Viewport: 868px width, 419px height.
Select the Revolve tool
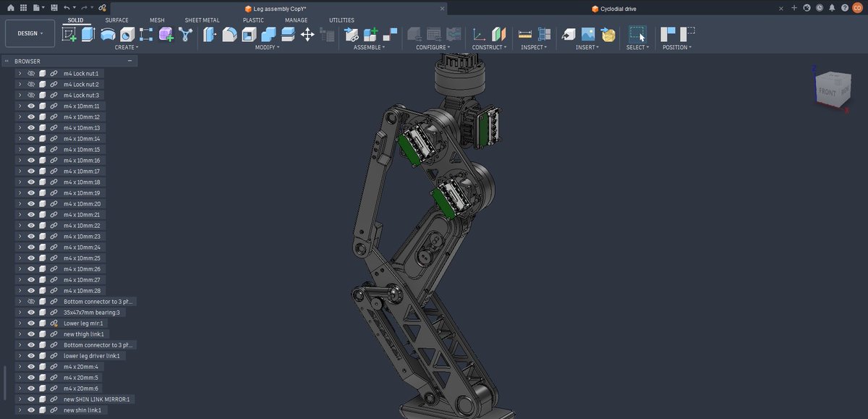click(x=108, y=34)
